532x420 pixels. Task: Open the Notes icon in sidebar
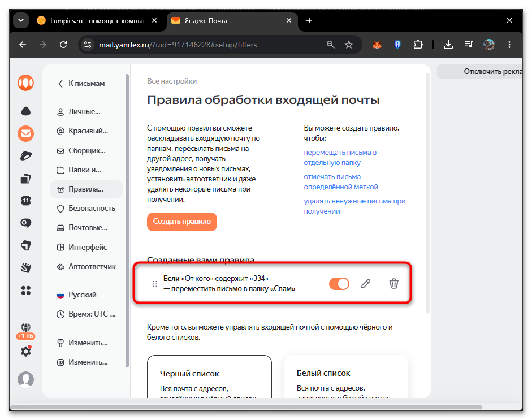(26, 245)
